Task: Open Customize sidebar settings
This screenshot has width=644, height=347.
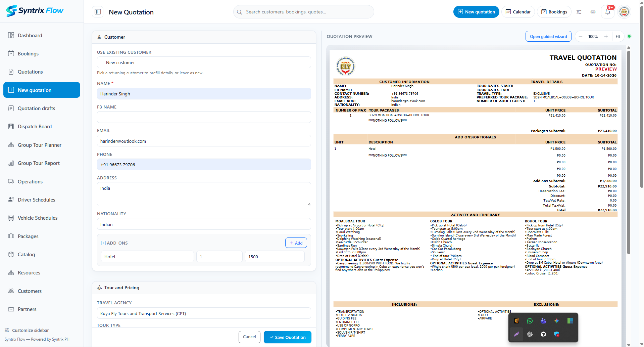Action: pyautogui.click(x=27, y=330)
